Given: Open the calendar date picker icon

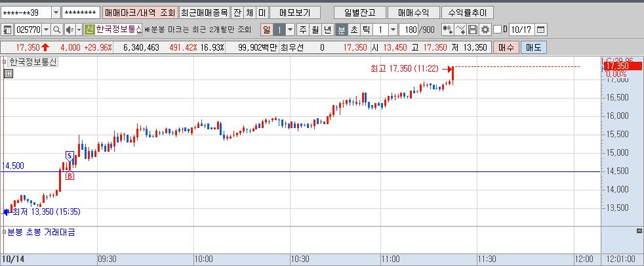Looking at the screenshot, I should pos(541,30).
